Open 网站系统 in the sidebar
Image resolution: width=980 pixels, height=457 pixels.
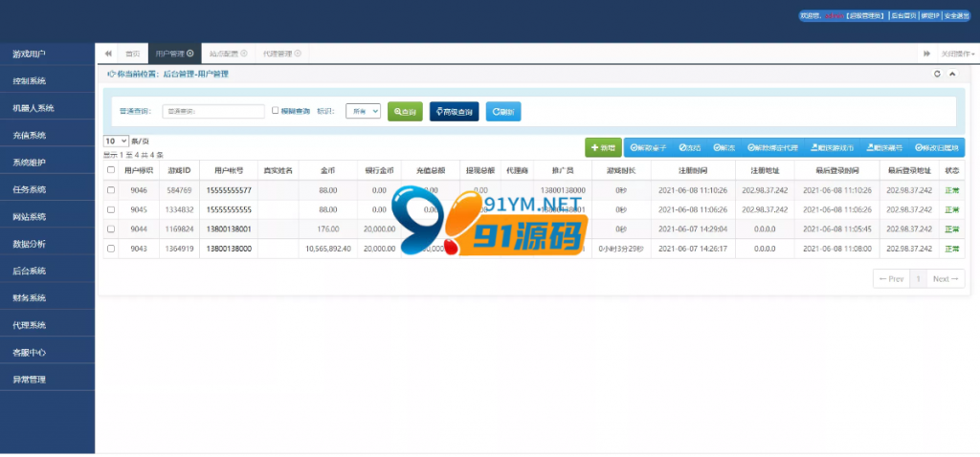pos(48,217)
